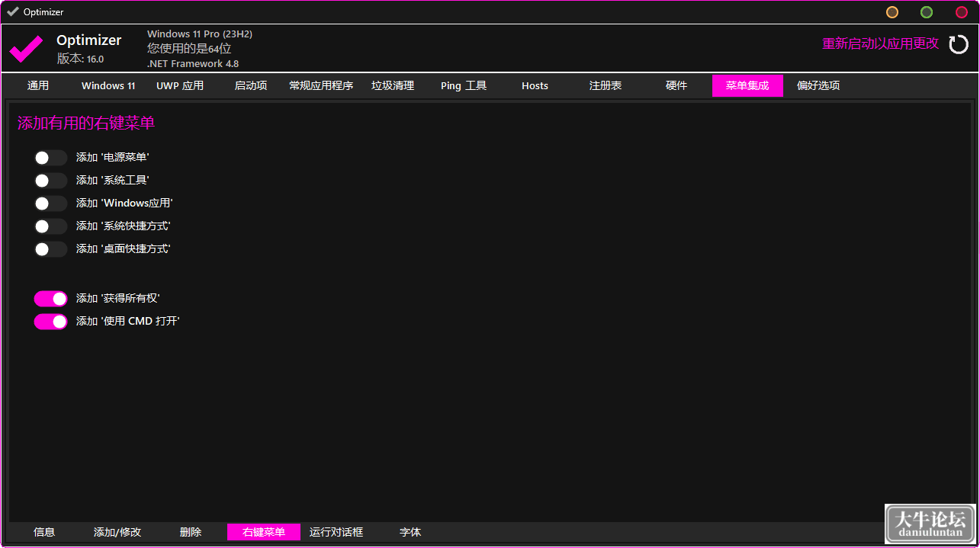Viewport: 980px width, 548px height.
Task: Turn off '使用 CMD 打开' toggle
Action: pyautogui.click(x=50, y=322)
